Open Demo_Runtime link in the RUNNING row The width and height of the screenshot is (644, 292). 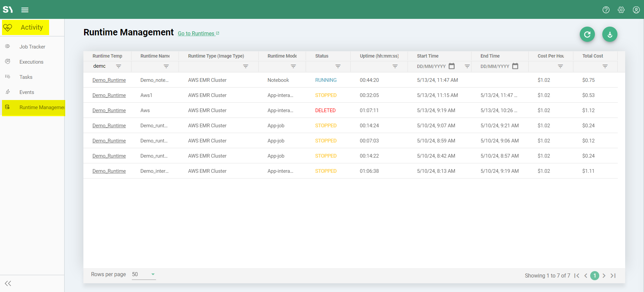pyautogui.click(x=109, y=80)
